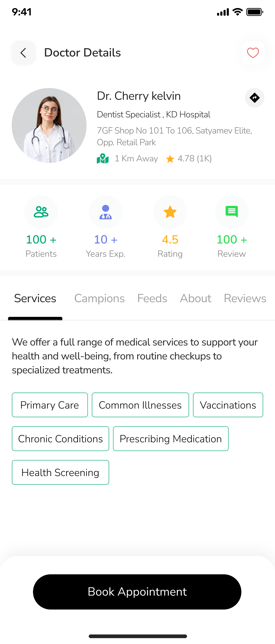Choose the Vaccinations service chip

(x=228, y=405)
